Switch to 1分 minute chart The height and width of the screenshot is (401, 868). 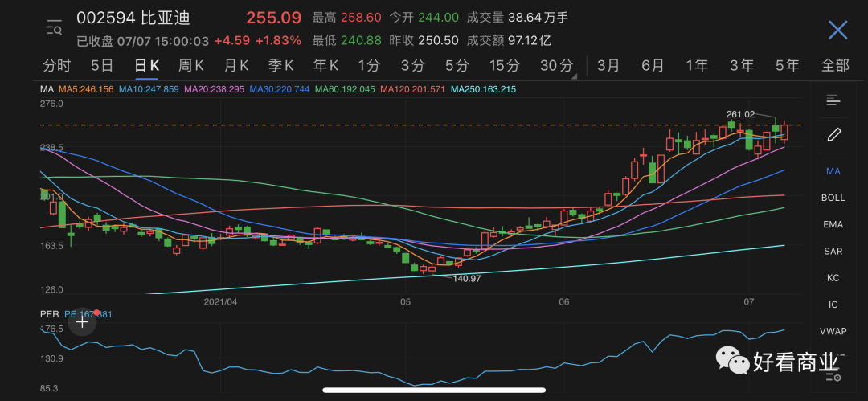coord(369,66)
